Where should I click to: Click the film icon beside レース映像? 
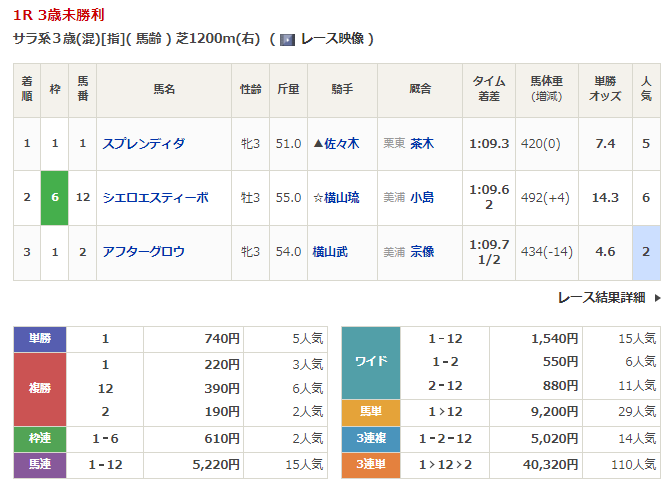(287, 39)
